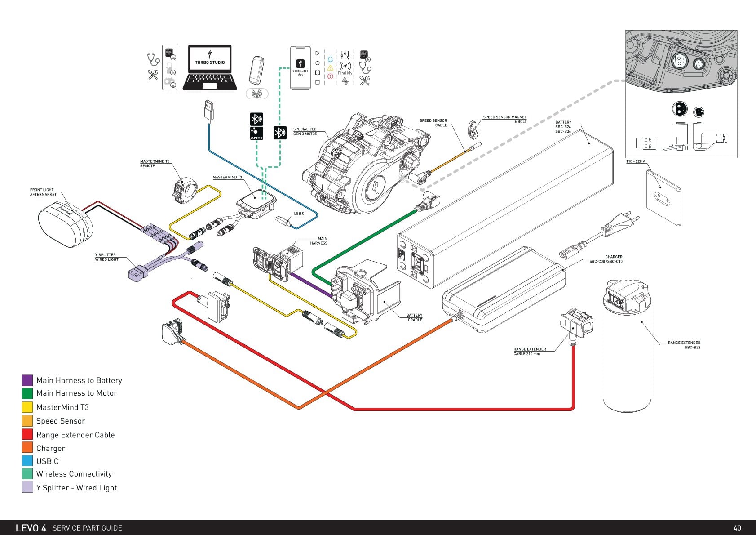Click the lavender Y Splitter - Wired Light swatch

click(27, 487)
